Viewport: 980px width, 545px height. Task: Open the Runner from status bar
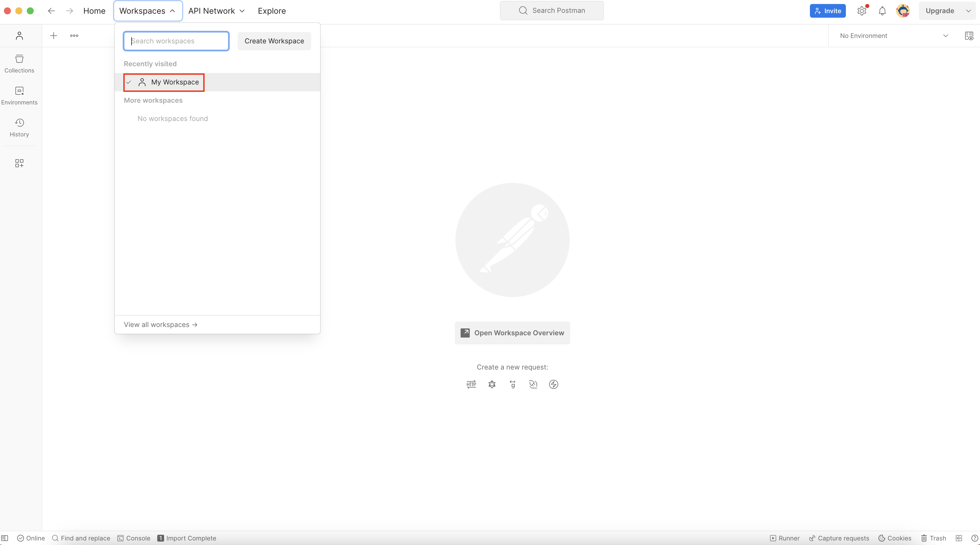(785, 538)
